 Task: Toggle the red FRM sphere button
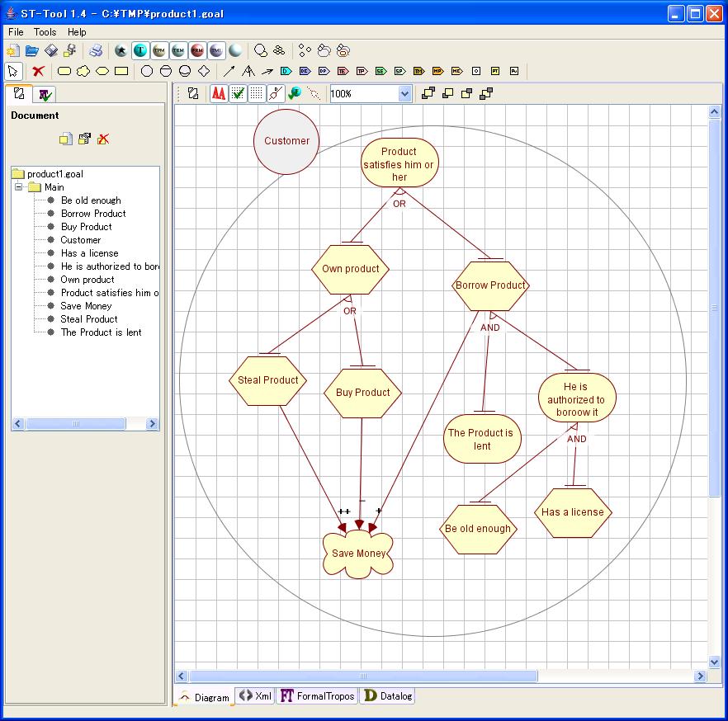pyautogui.click(x=197, y=50)
